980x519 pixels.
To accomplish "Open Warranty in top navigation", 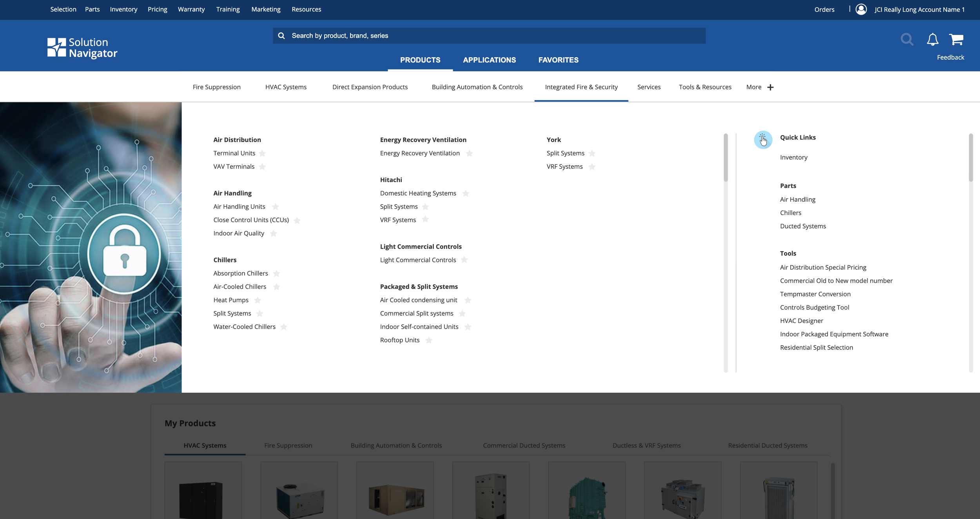I will pyautogui.click(x=191, y=9).
